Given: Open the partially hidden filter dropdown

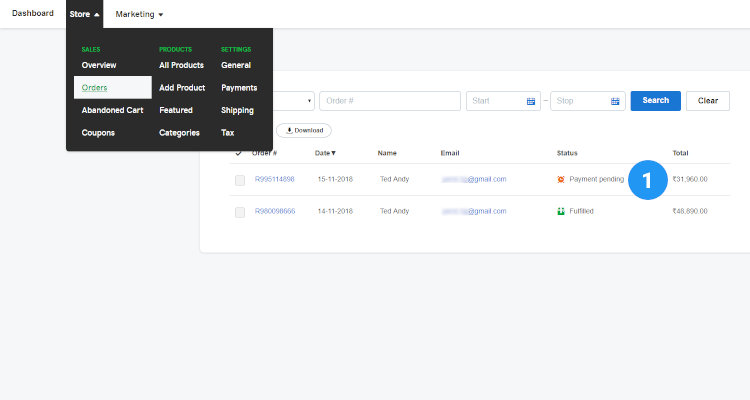Looking at the screenshot, I should (294, 101).
